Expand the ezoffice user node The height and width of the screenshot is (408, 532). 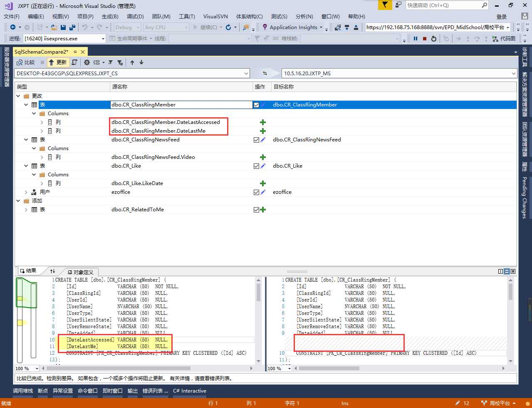click(x=26, y=192)
